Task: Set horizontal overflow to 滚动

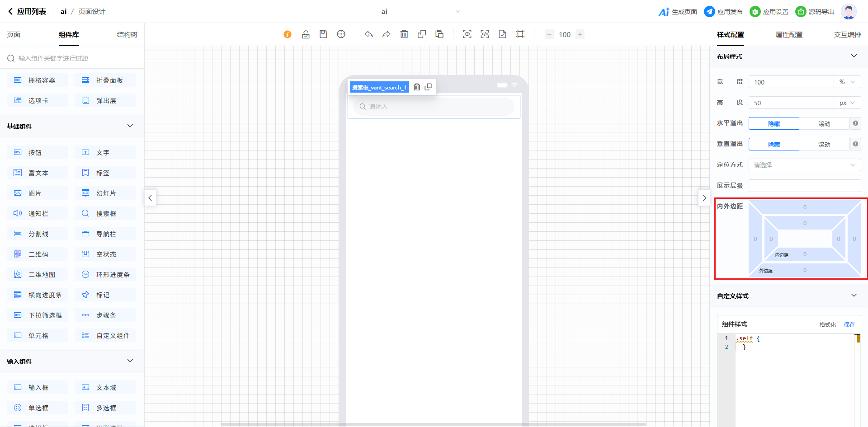Action: (x=824, y=124)
